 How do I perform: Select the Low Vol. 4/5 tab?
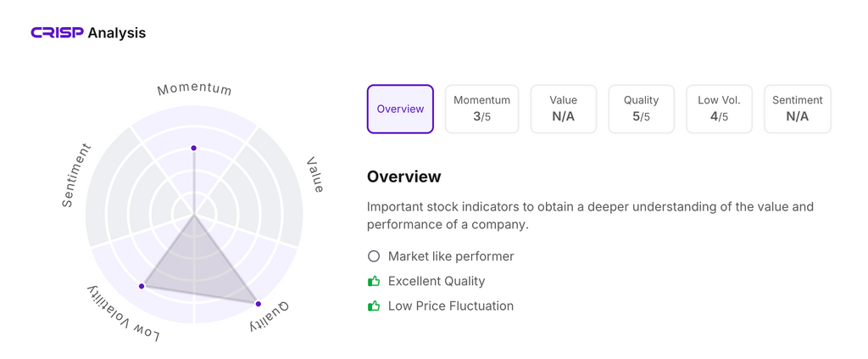(719, 109)
